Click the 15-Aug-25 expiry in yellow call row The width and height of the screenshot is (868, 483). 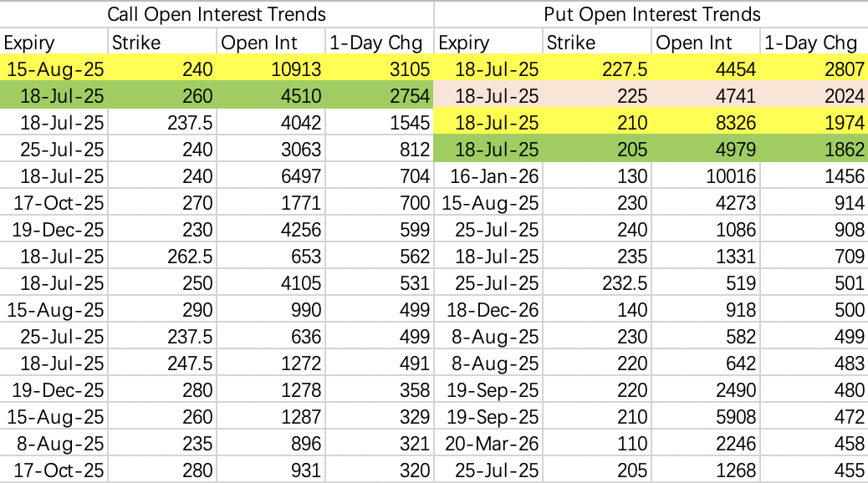54,69
